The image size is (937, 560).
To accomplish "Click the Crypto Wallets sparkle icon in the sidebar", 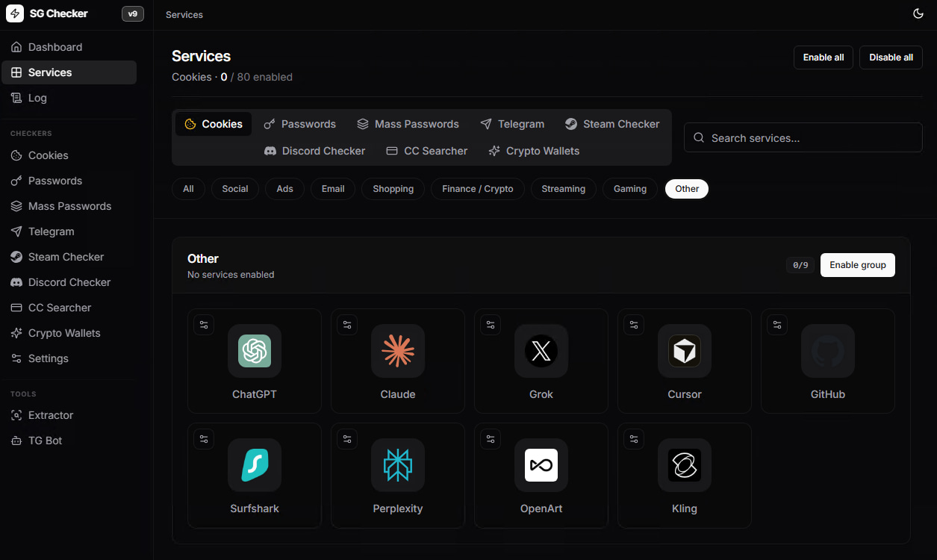I will coord(16,333).
